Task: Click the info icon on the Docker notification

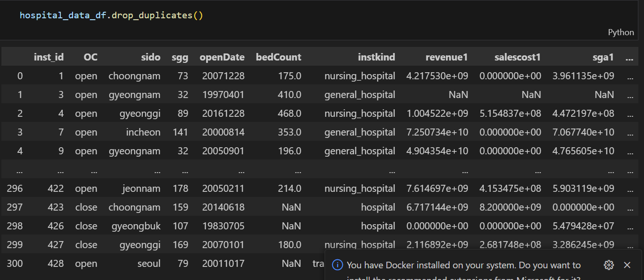Action: tap(337, 265)
